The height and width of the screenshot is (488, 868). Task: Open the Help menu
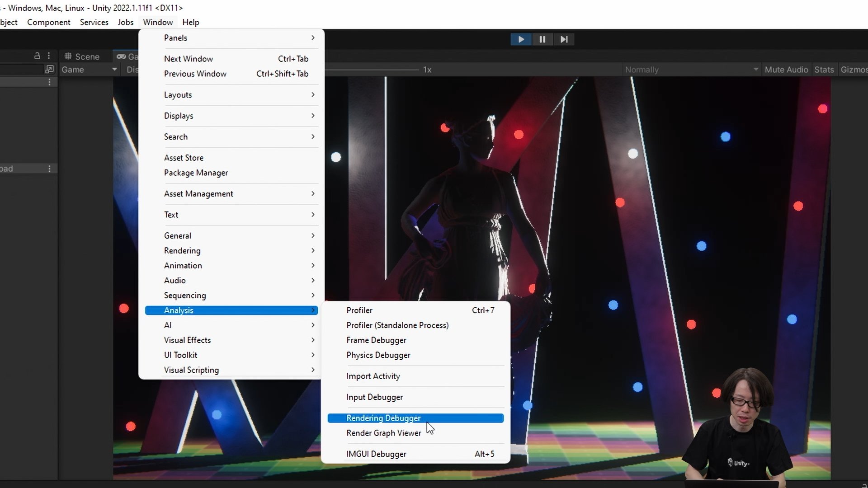[190, 22]
